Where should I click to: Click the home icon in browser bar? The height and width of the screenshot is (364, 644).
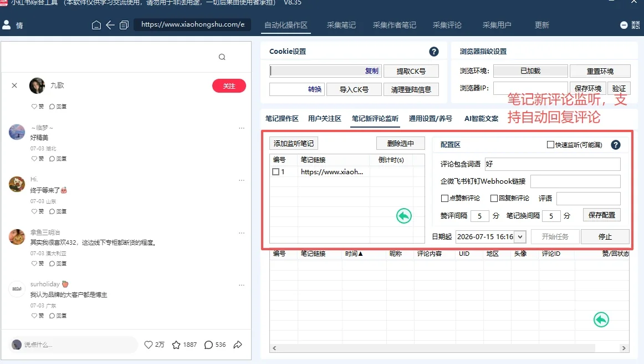(96, 25)
